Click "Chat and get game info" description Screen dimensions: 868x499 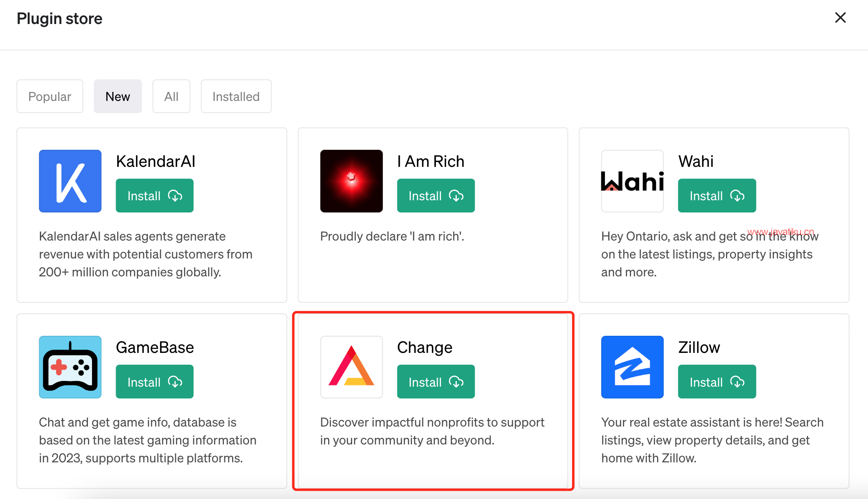click(148, 440)
